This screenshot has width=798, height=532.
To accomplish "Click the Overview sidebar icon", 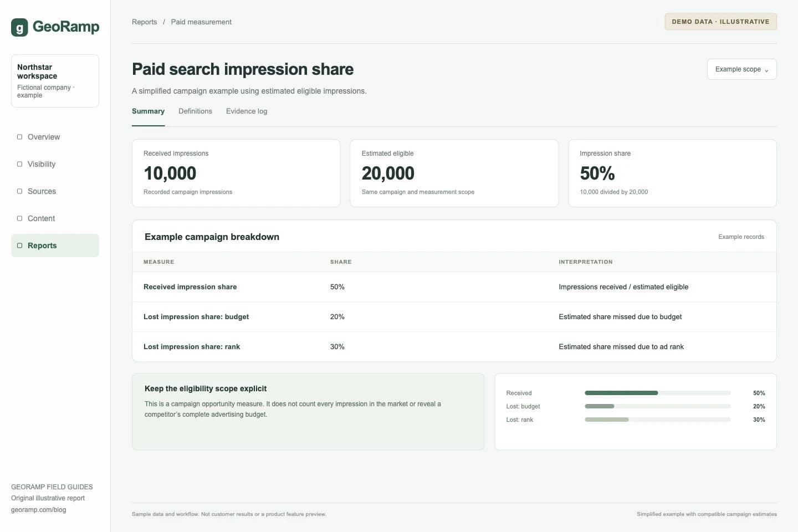I will click(x=20, y=137).
